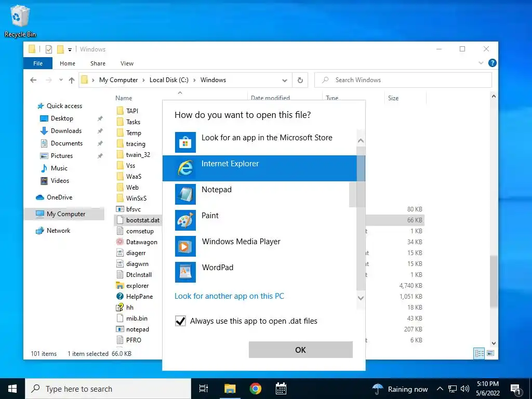532x399 pixels.
Task: Click the file list vertical scrollbar thumb
Action: click(494, 282)
